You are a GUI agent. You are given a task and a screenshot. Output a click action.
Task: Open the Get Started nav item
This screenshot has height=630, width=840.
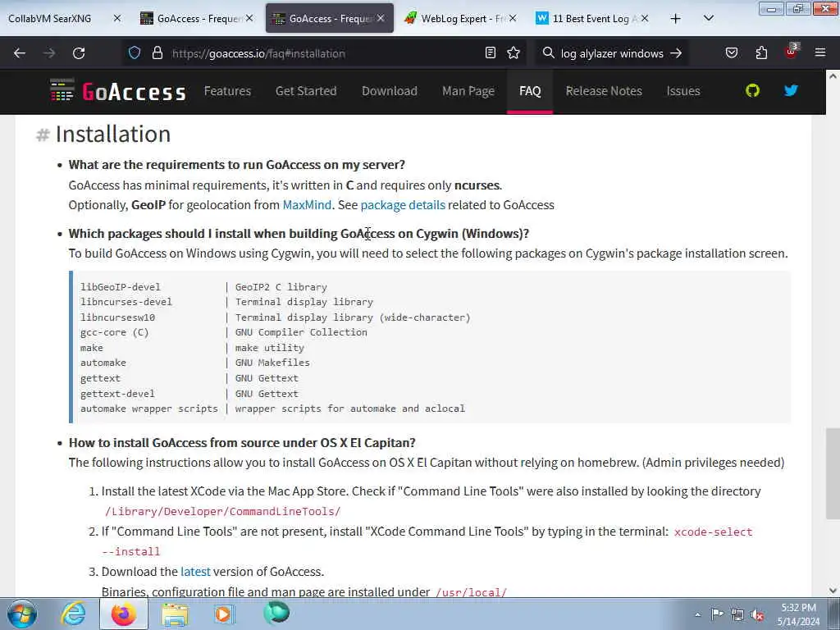306,91
